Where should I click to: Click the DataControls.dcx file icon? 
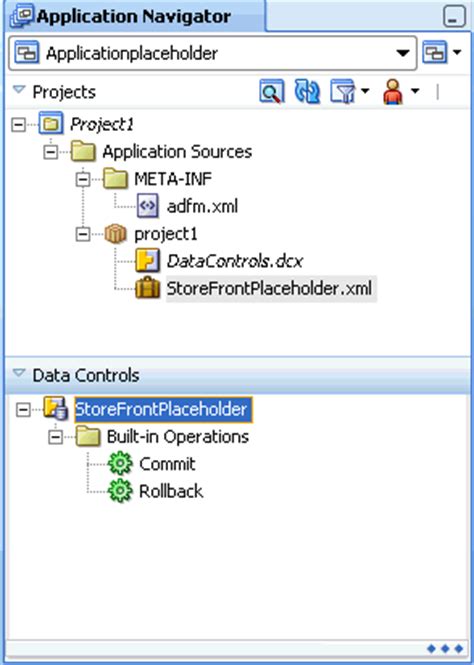click(147, 260)
